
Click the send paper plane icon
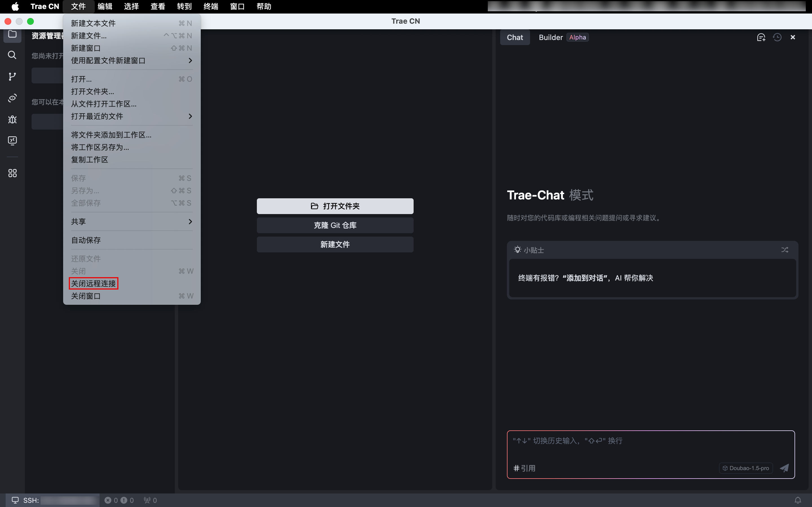[x=784, y=468]
